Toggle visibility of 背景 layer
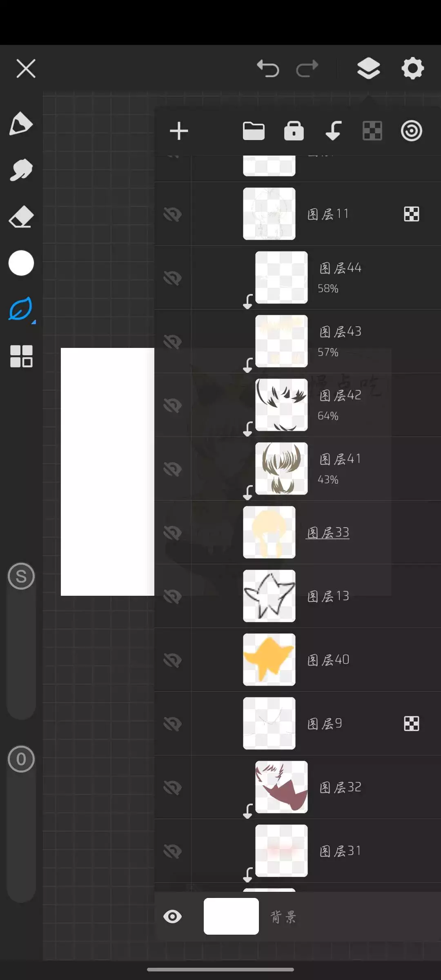The image size is (441, 980). pos(172,917)
